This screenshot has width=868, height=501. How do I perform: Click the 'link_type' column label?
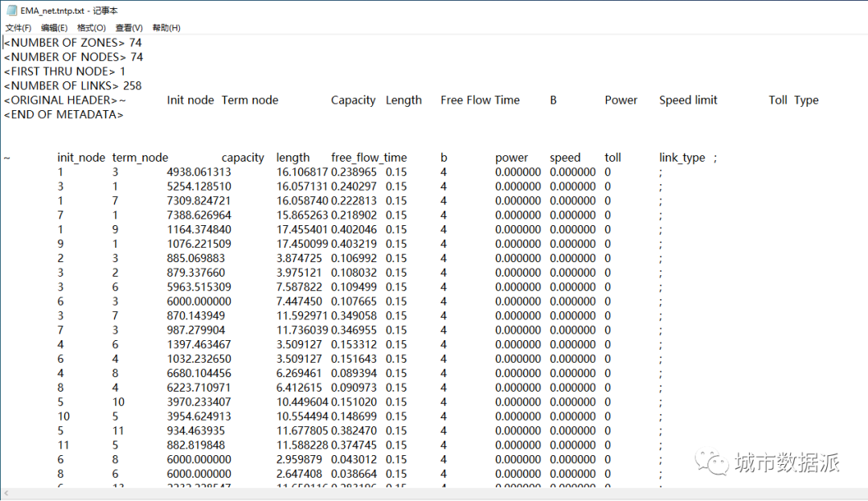click(x=682, y=158)
